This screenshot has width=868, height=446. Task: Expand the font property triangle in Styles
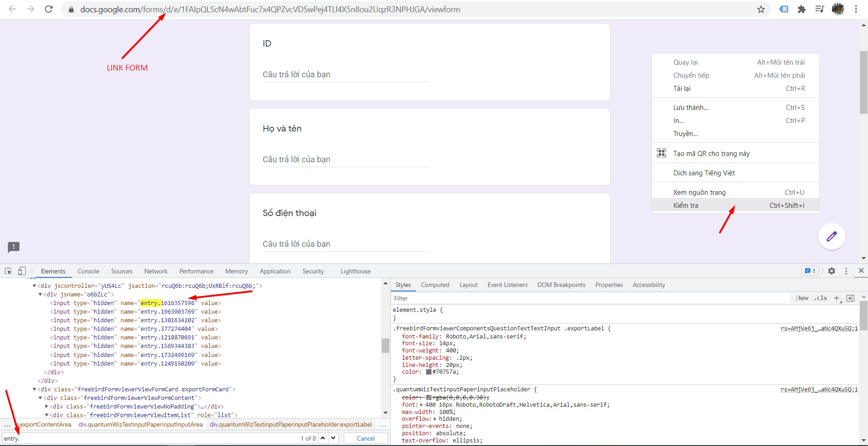422,405
